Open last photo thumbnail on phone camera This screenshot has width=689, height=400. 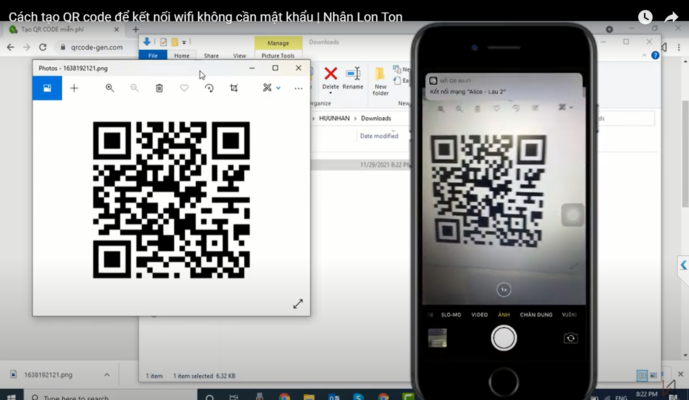tap(437, 338)
